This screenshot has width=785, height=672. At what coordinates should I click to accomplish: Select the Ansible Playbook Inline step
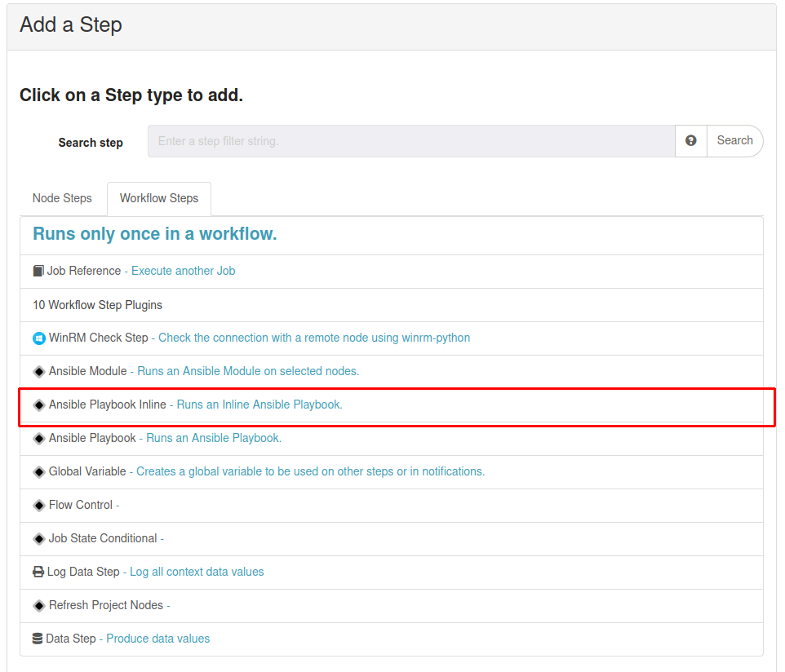tap(392, 405)
